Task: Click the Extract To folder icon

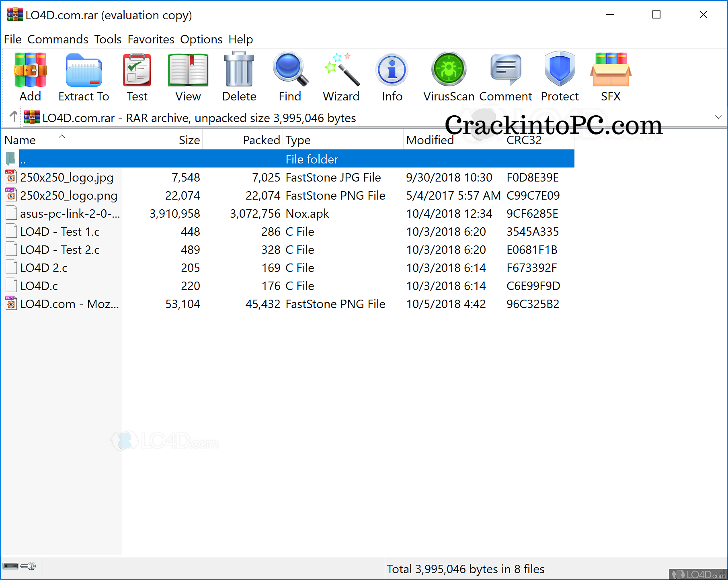Action: (84, 70)
